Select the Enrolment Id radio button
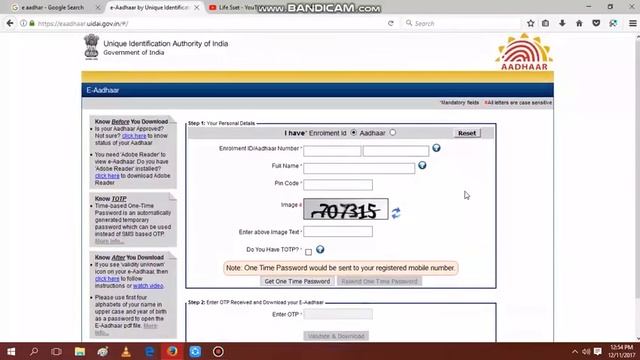The image size is (640, 360). (353, 133)
